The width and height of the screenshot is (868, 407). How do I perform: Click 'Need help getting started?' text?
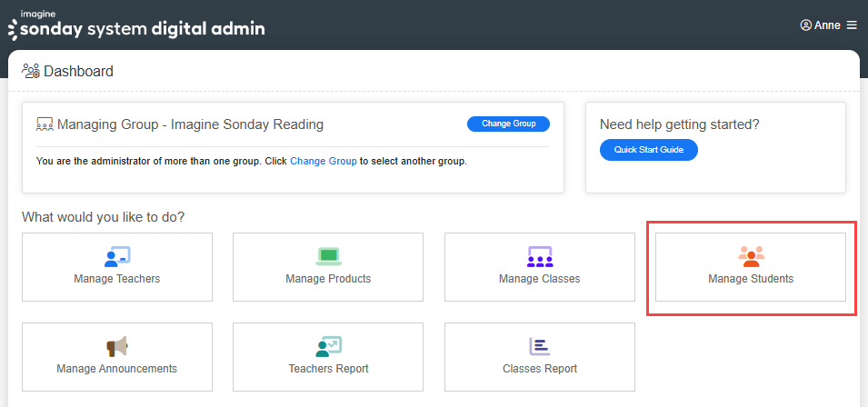click(680, 124)
